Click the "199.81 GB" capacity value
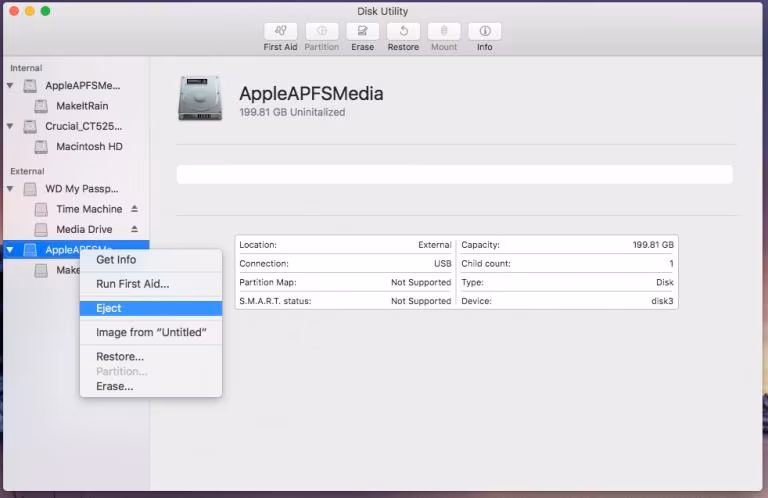Image resolution: width=768 pixels, height=498 pixels. (653, 245)
